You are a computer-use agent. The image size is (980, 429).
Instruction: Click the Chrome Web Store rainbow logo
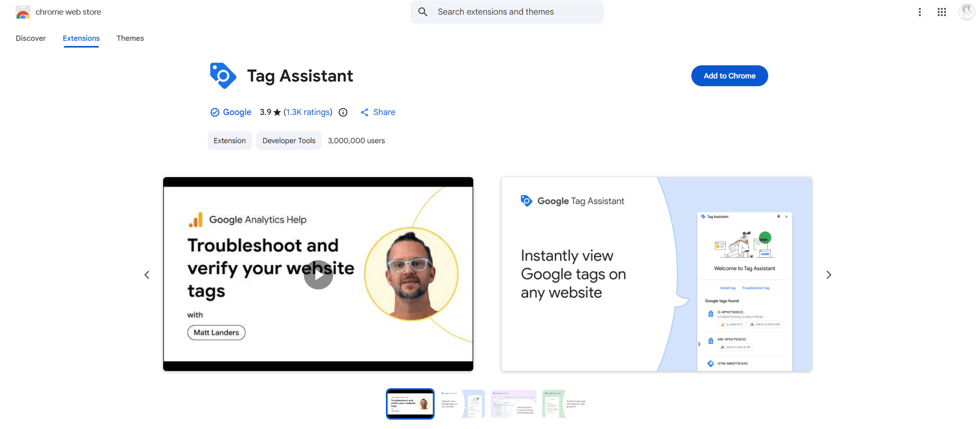pos(23,12)
